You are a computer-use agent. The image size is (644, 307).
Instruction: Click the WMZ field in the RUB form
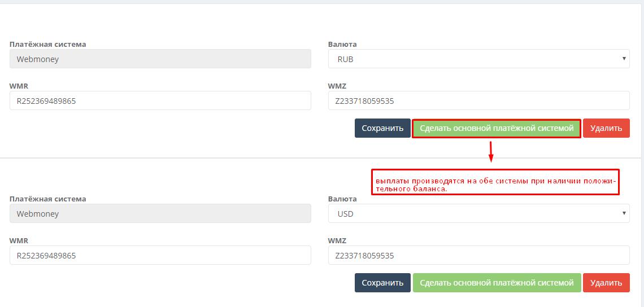click(x=478, y=101)
